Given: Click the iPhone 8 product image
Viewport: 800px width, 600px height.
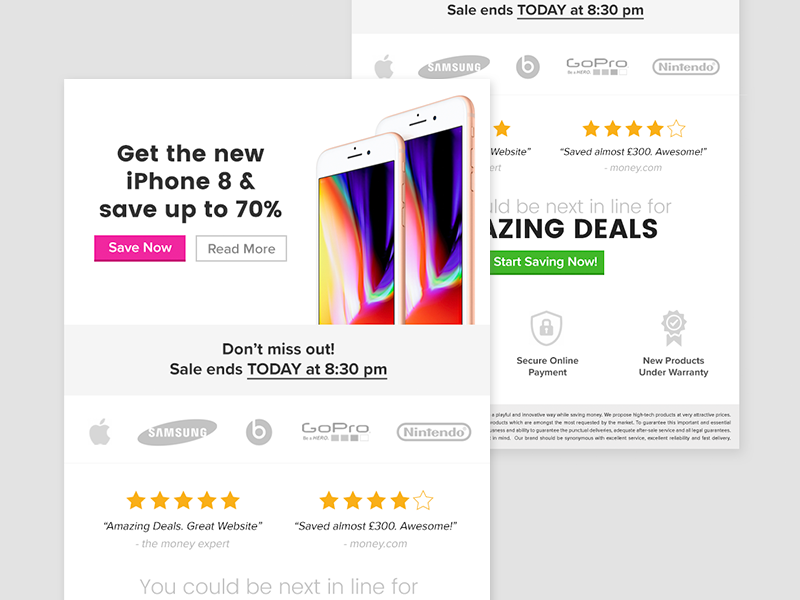Looking at the screenshot, I should click(396, 210).
